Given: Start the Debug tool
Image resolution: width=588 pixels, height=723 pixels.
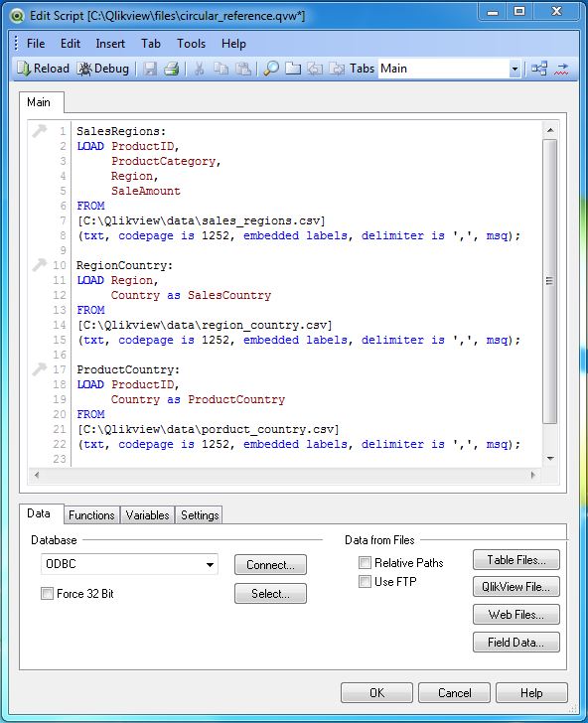Looking at the screenshot, I should click(103, 69).
